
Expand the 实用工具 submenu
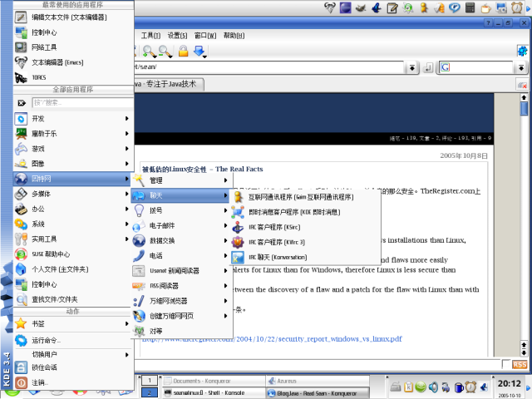[x=73, y=239]
